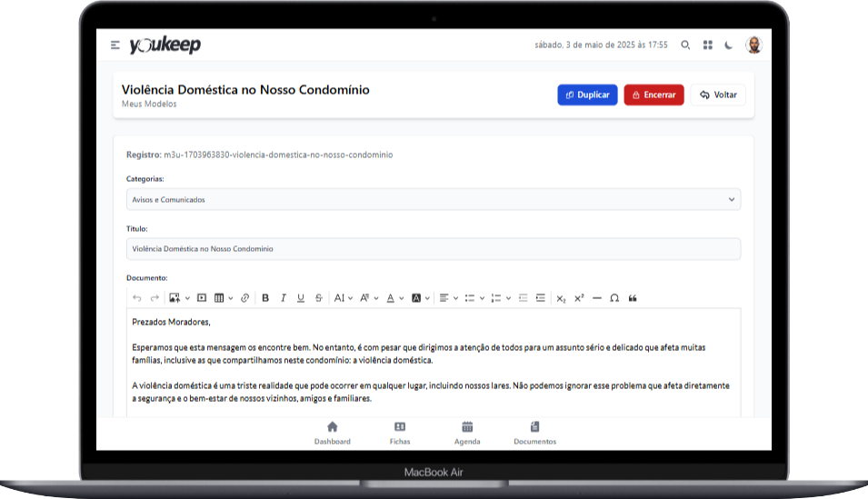Image resolution: width=868 pixels, height=499 pixels.
Task: Click the Duplicar button
Action: [x=587, y=95]
